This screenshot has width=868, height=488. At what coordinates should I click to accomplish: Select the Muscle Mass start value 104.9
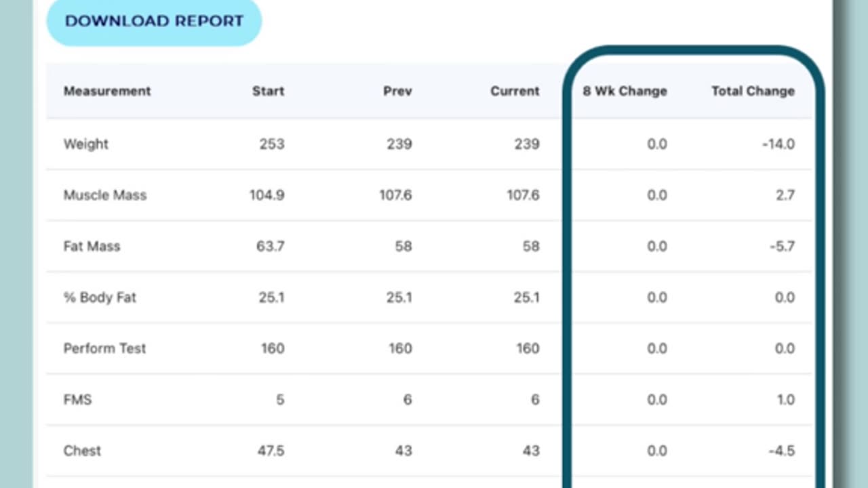point(267,195)
